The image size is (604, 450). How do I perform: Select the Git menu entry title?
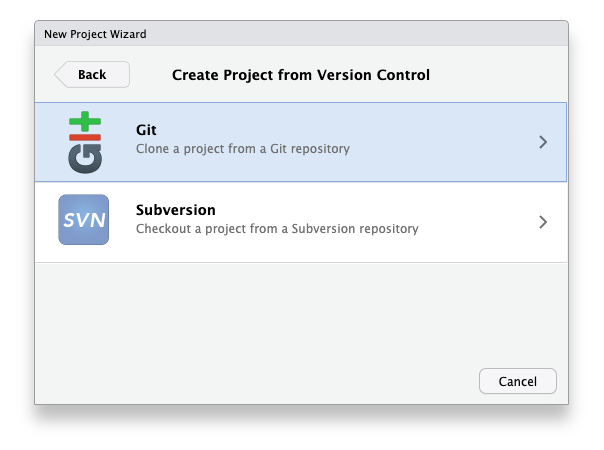(x=146, y=130)
